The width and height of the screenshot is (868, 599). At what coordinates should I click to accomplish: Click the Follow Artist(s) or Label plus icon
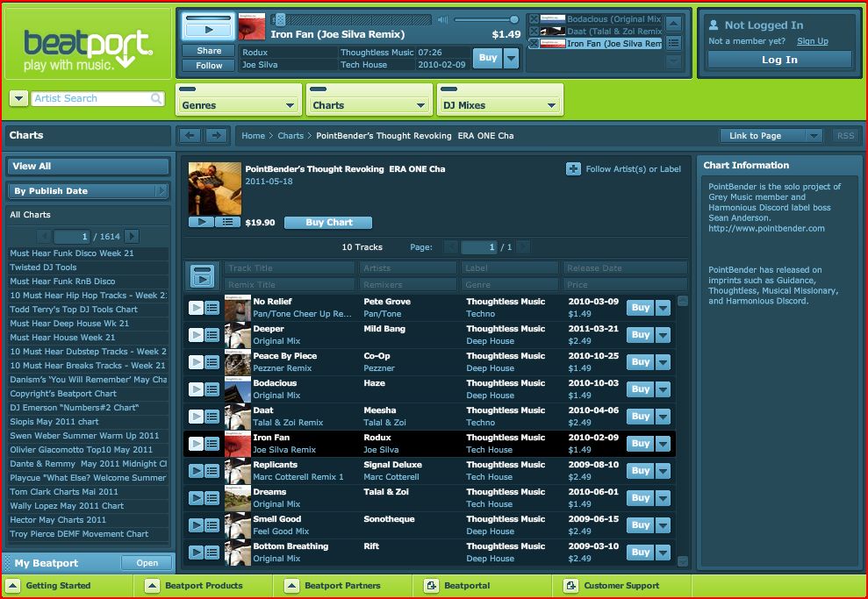573,168
